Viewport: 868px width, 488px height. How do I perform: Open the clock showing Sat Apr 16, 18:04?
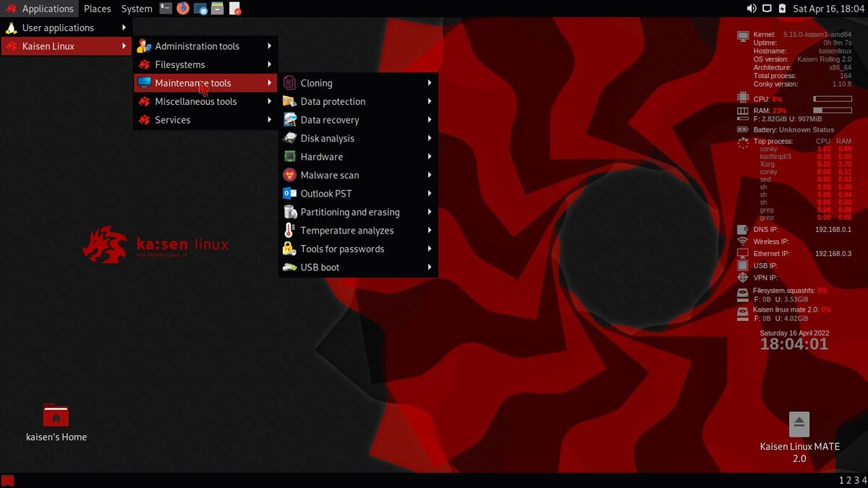(x=829, y=9)
